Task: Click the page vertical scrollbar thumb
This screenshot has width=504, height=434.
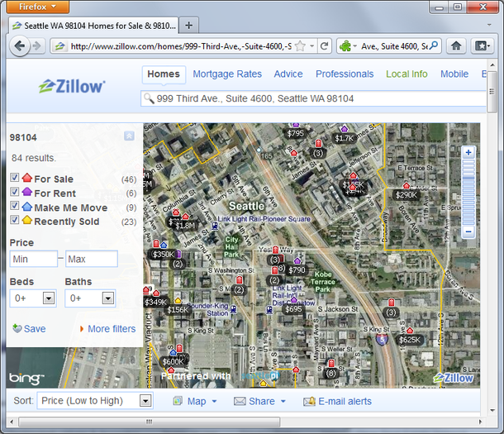Action: click(492, 92)
